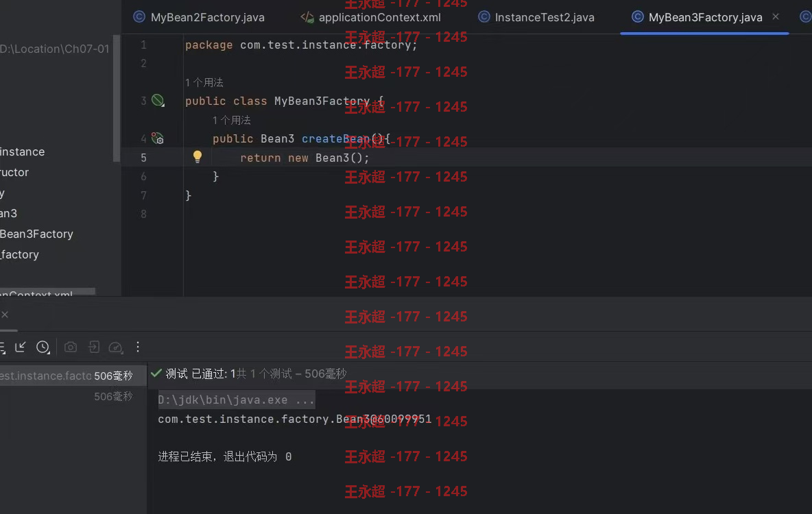Click the collapse-all arrow icon in test toolbar
The image size is (812, 514).
tap(20, 347)
